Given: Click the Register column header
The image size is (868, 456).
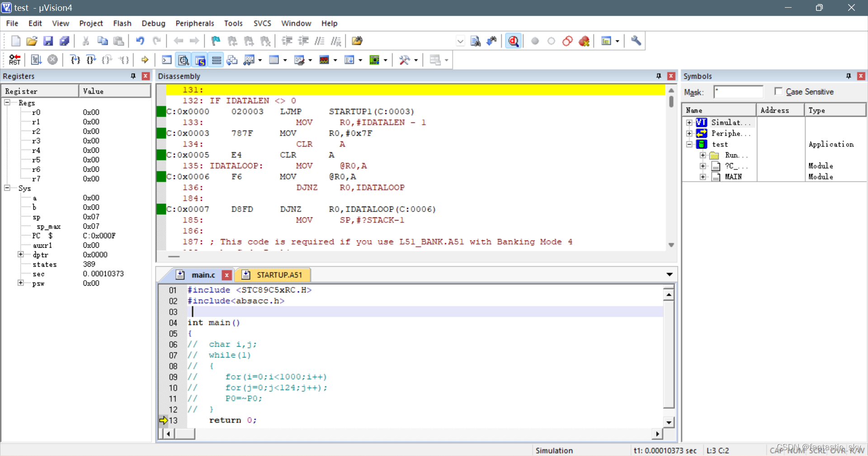Looking at the screenshot, I should [41, 91].
